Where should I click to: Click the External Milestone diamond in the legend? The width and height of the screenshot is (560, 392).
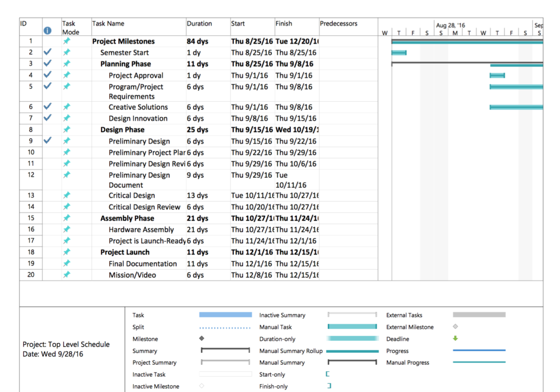[x=456, y=327]
